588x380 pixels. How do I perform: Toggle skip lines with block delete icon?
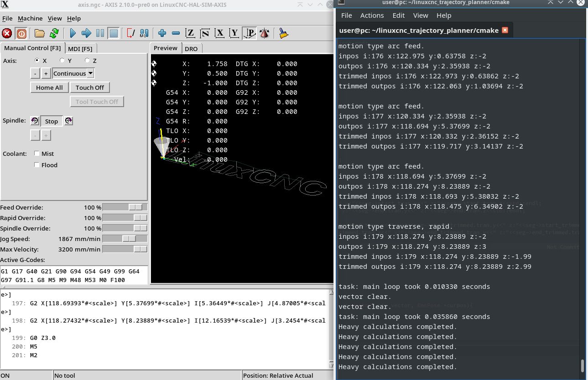[130, 33]
